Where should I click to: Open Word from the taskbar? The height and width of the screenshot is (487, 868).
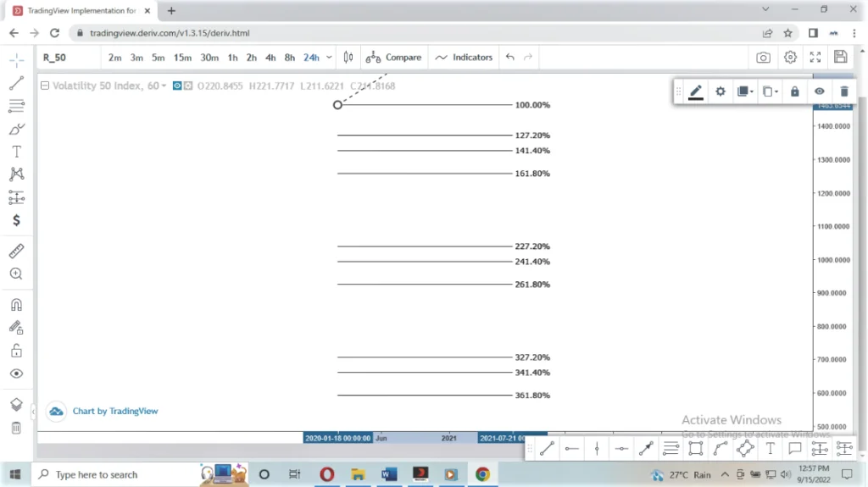389,474
